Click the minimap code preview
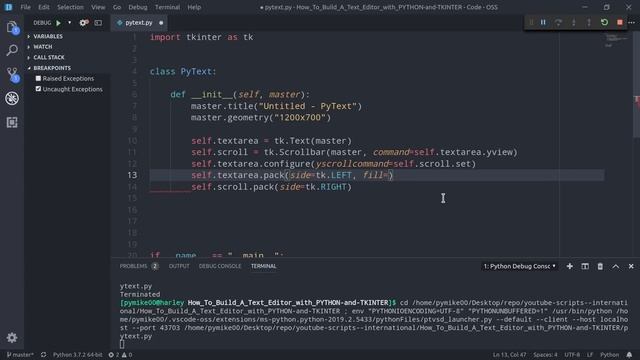This screenshot has height=360, width=640. pos(617,41)
